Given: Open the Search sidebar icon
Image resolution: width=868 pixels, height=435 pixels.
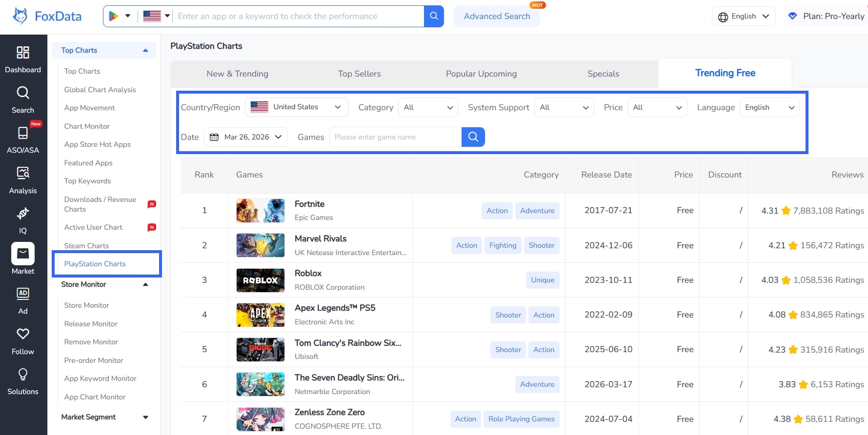Looking at the screenshot, I should [x=23, y=93].
